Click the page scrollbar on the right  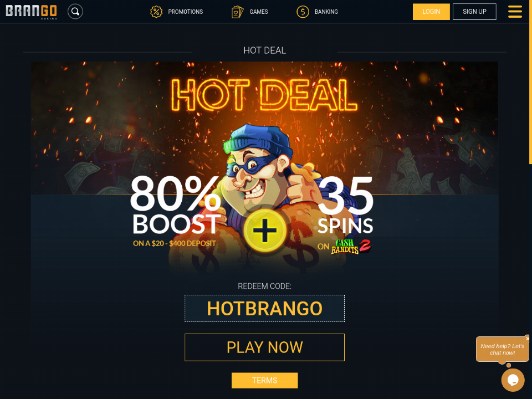530,81
